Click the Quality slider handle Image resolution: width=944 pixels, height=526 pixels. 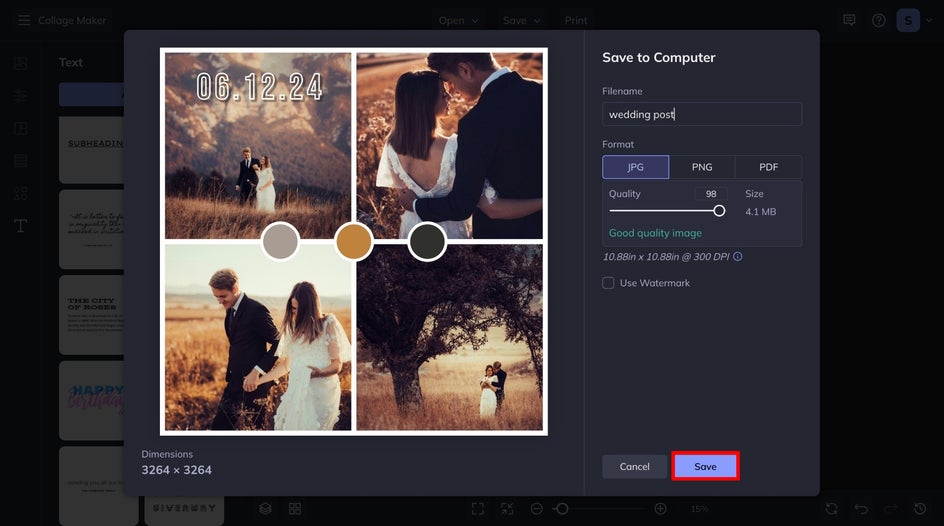click(719, 211)
